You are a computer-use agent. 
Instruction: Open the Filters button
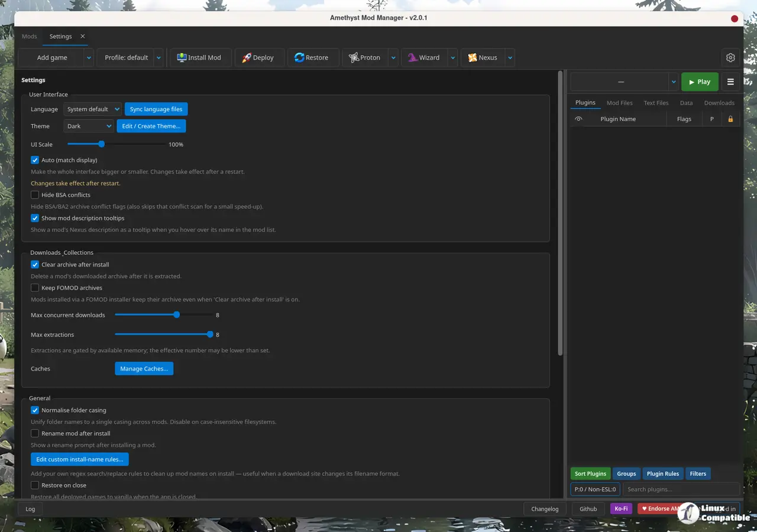pos(698,473)
